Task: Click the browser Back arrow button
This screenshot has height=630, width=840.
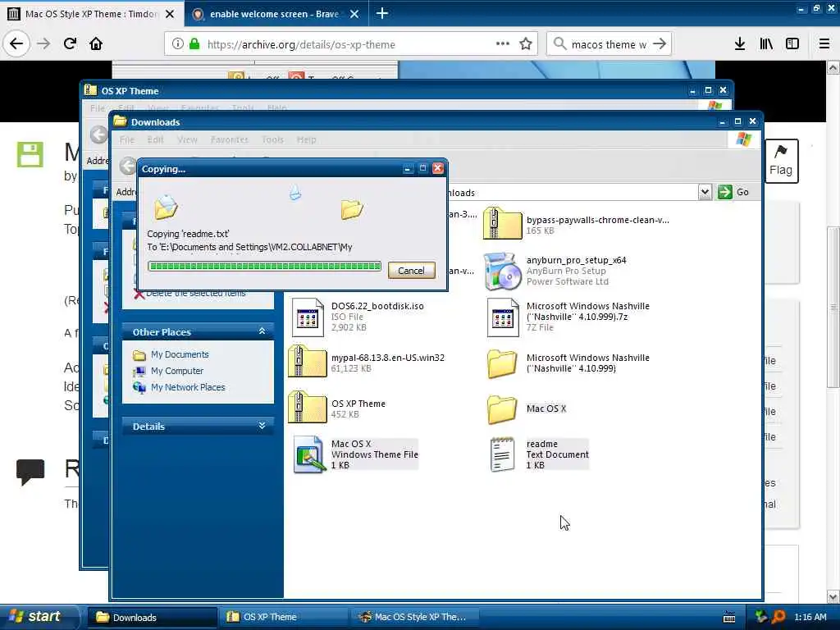Action: (x=16, y=43)
